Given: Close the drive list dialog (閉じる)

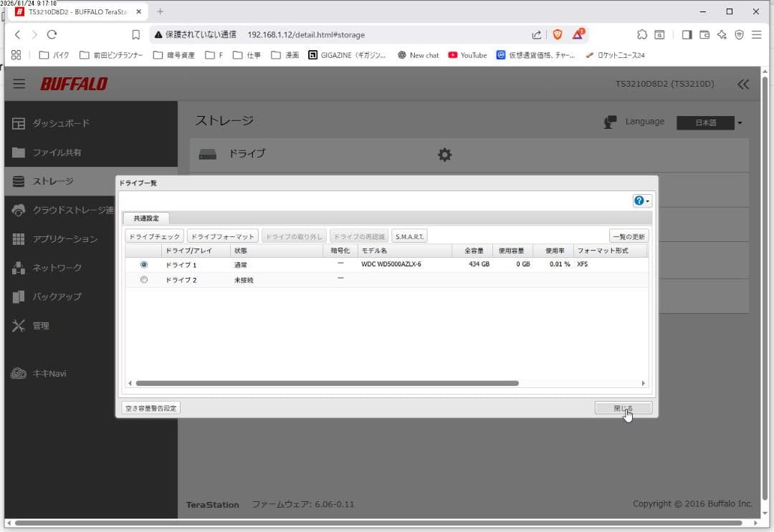Looking at the screenshot, I should (x=623, y=408).
